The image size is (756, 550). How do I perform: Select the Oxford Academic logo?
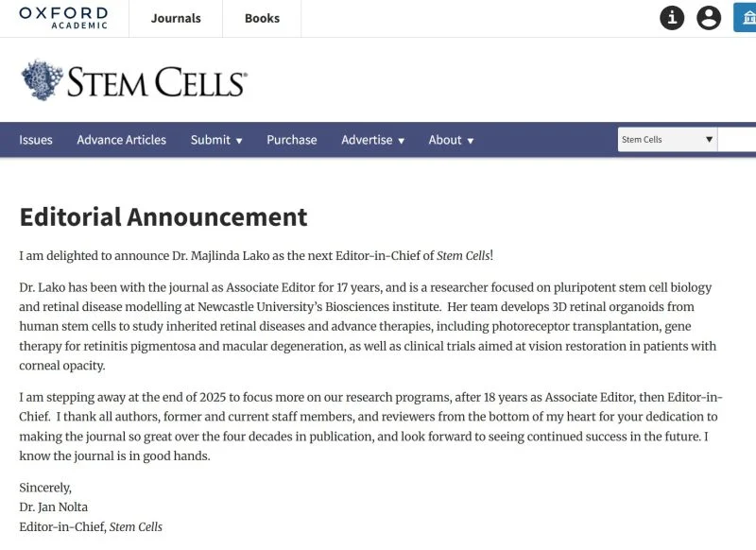(x=64, y=17)
